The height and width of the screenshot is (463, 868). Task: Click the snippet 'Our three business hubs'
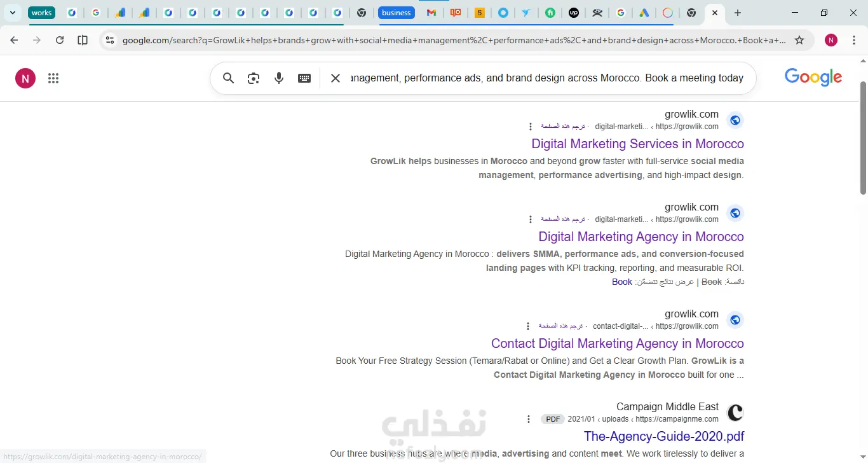[537, 454]
